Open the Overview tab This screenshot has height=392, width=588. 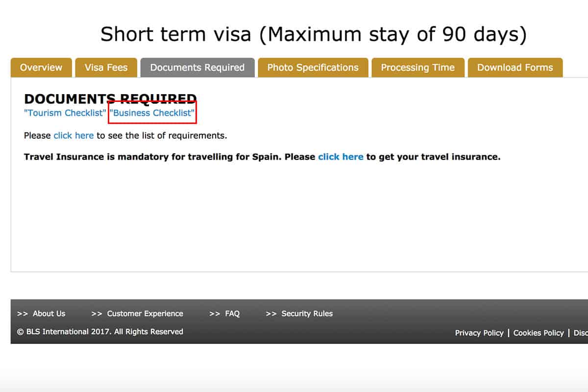[41, 68]
